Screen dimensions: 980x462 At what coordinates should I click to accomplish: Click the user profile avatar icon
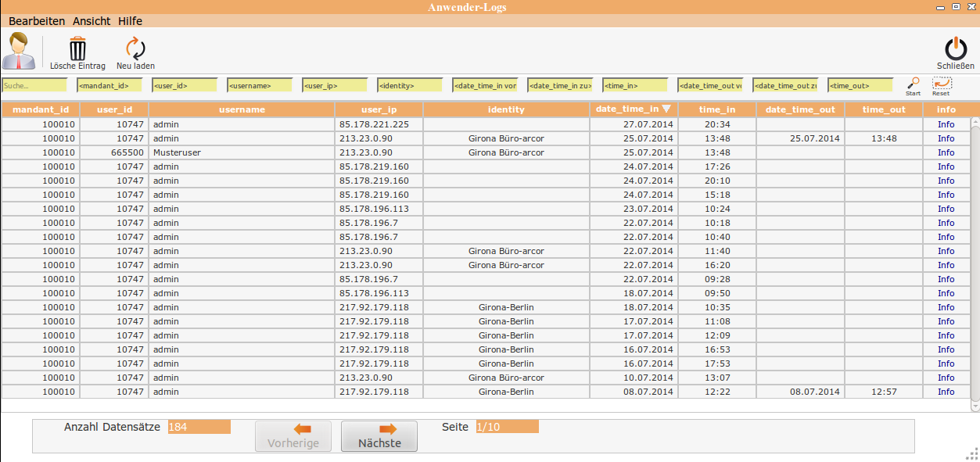pos(19,52)
